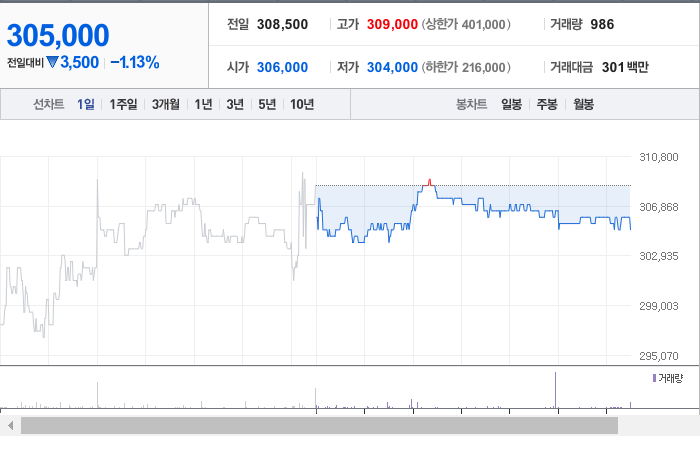
Task: Show the 1년 line chart
Action: [x=203, y=104]
